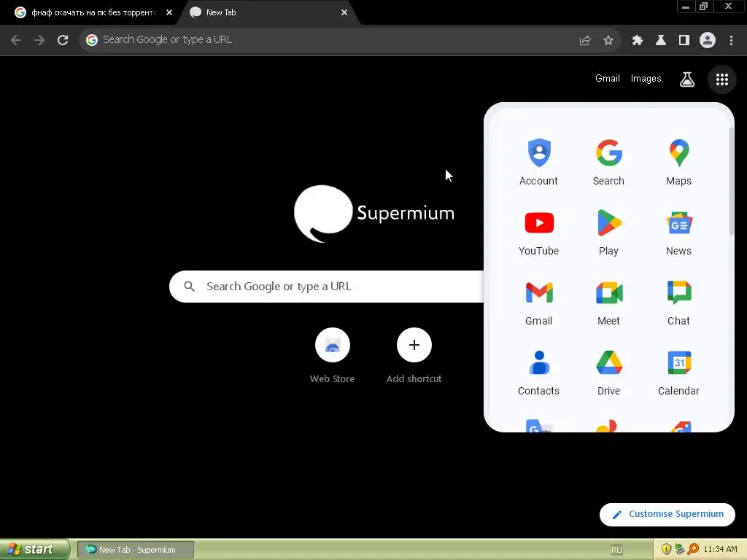Open Extensions puzzle icon in toolbar

click(638, 40)
